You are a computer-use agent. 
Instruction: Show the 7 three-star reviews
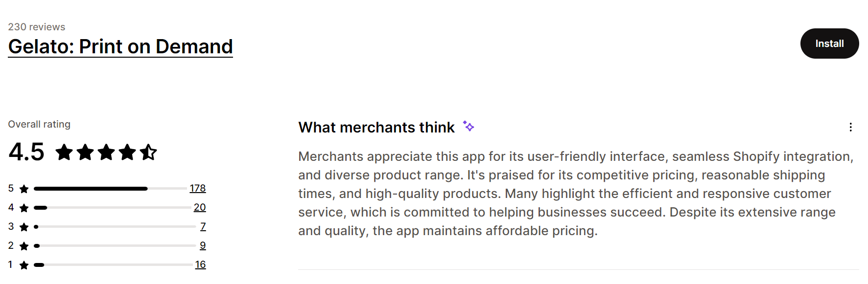(204, 226)
